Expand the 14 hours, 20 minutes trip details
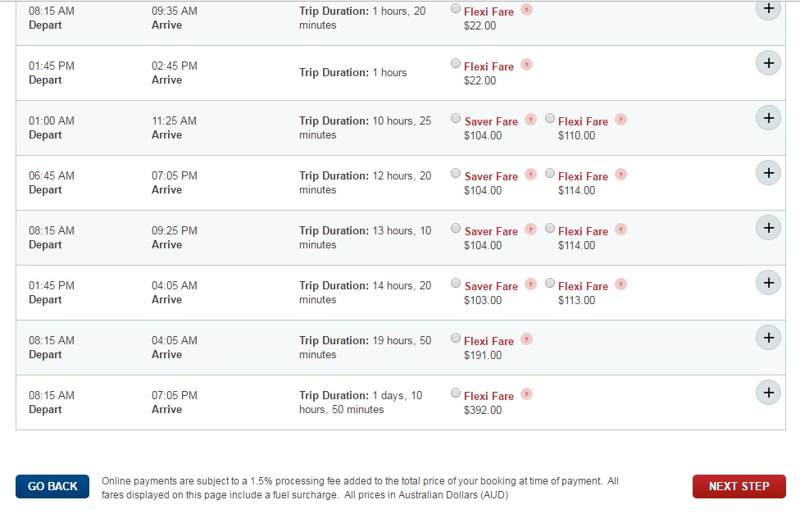Screen dimensions: 800x532 (768, 283)
